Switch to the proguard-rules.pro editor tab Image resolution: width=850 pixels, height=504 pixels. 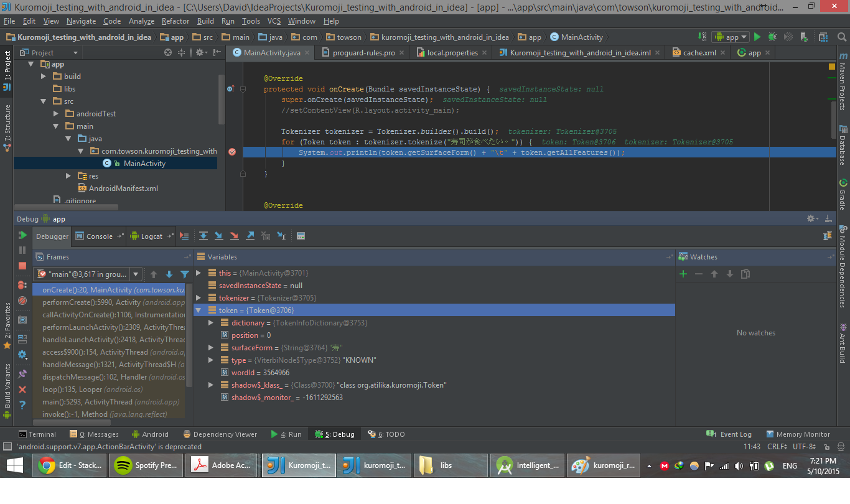click(x=363, y=53)
